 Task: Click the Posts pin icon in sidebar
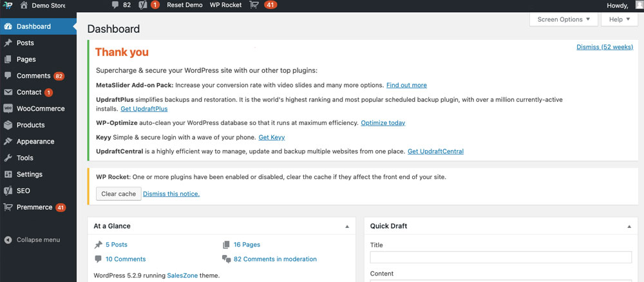click(x=8, y=43)
